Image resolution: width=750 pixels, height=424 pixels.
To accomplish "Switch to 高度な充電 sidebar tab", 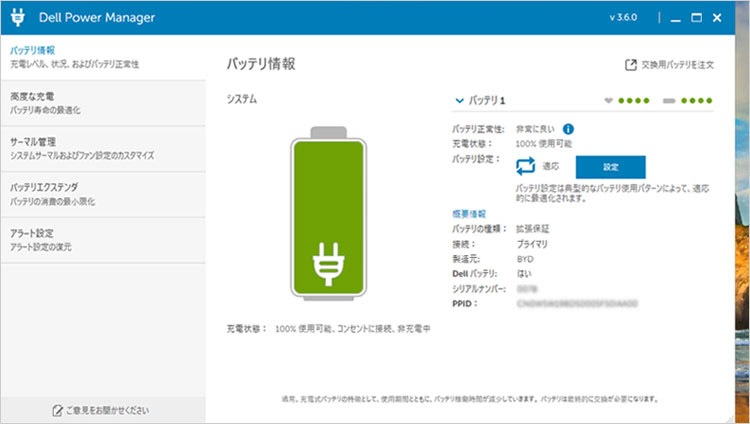I will click(x=103, y=103).
